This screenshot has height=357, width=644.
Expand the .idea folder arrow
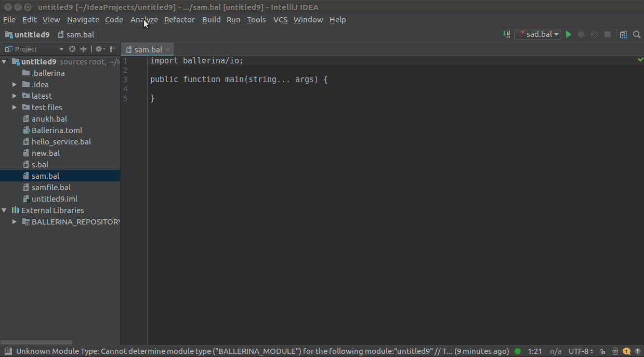[15, 85]
